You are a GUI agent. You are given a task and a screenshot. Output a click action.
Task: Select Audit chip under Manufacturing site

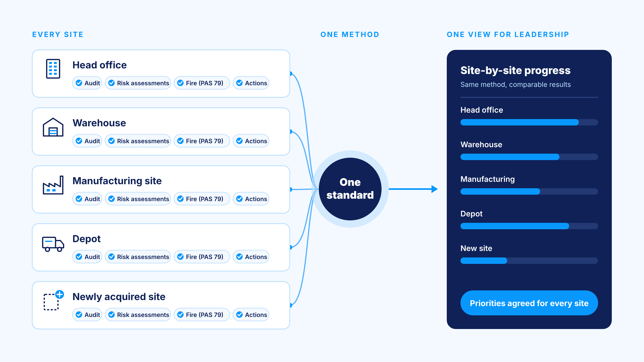tap(87, 199)
